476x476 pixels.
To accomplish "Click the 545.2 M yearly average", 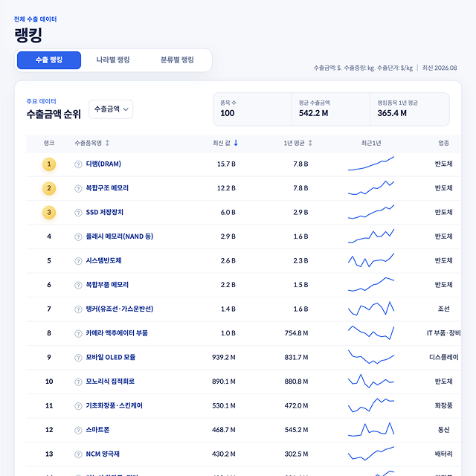I will pos(296,430).
